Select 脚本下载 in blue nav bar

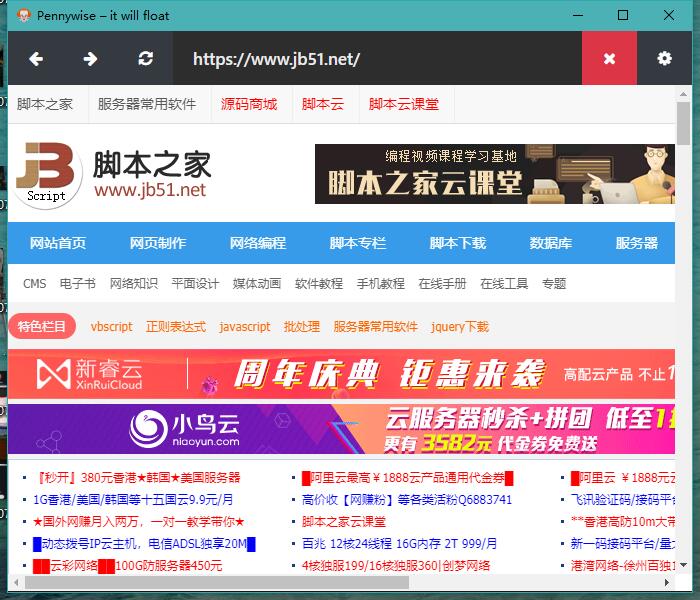click(458, 243)
